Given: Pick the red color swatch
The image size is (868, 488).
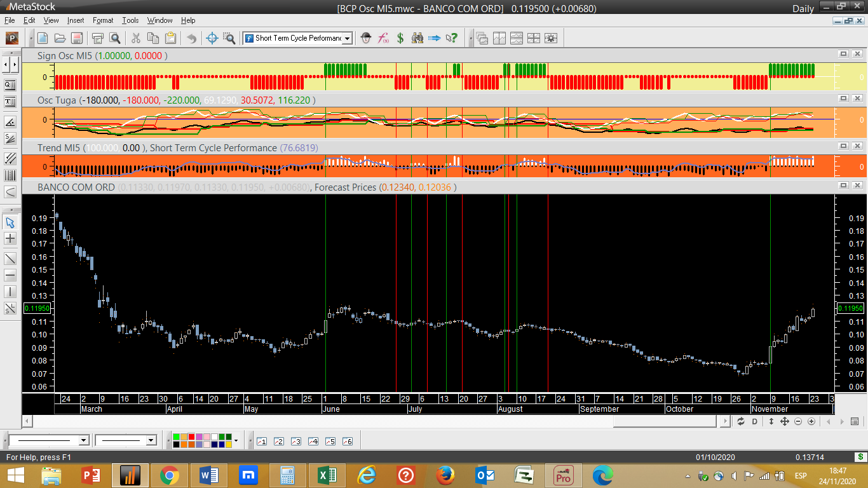Looking at the screenshot, I should coord(191,437).
